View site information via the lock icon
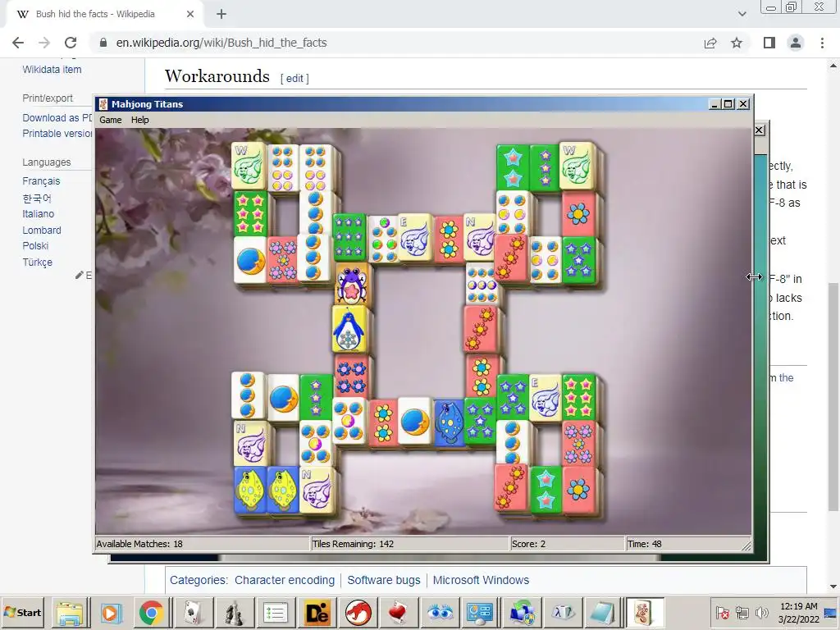Screen dimensions: 840x630 (103, 43)
